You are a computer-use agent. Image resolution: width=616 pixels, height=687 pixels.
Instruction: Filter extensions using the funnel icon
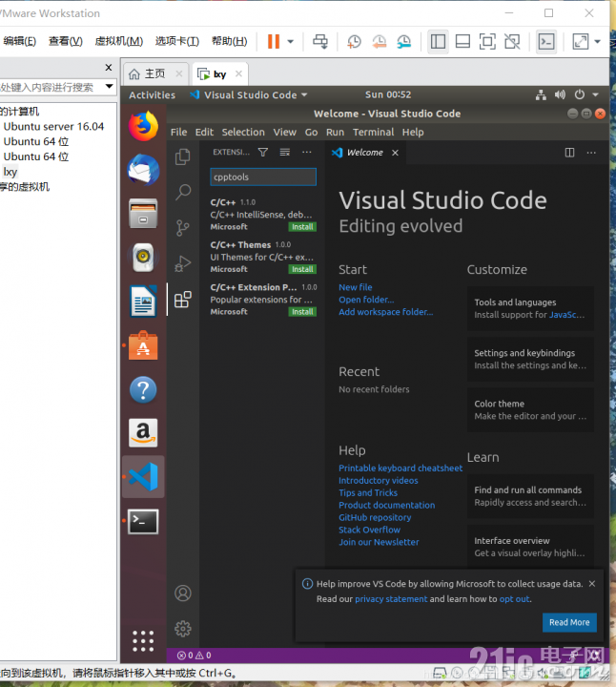pyautogui.click(x=262, y=152)
